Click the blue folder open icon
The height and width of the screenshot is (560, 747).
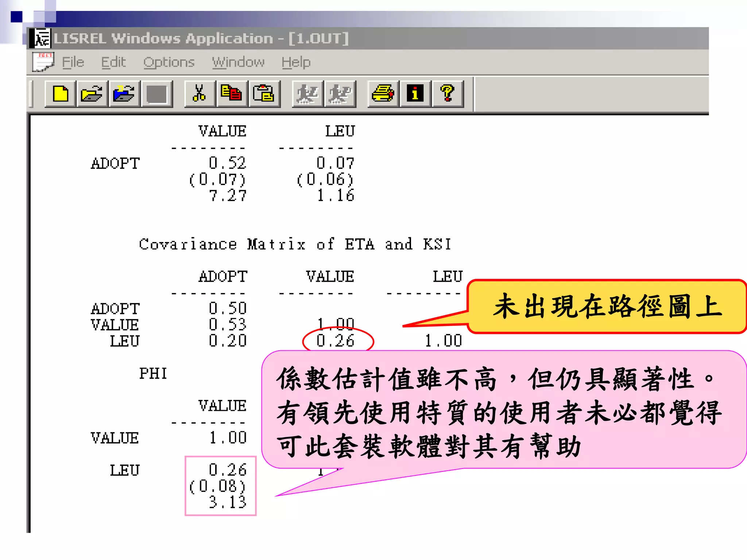pyautogui.click(x=124, y=94)
